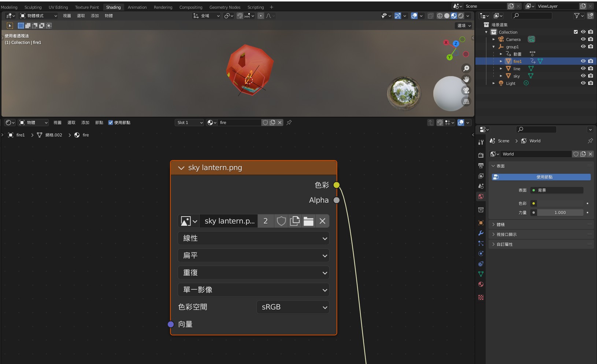This screenshot has width=597, height=364.
Task: Click the zoom magnifier icon in viewport
Action: tap(466, 68)
